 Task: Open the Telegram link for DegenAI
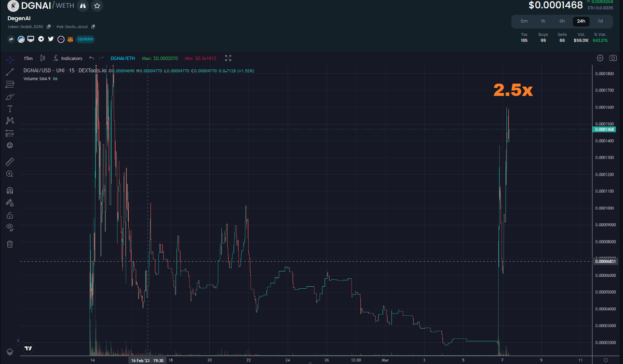(41, 39)
